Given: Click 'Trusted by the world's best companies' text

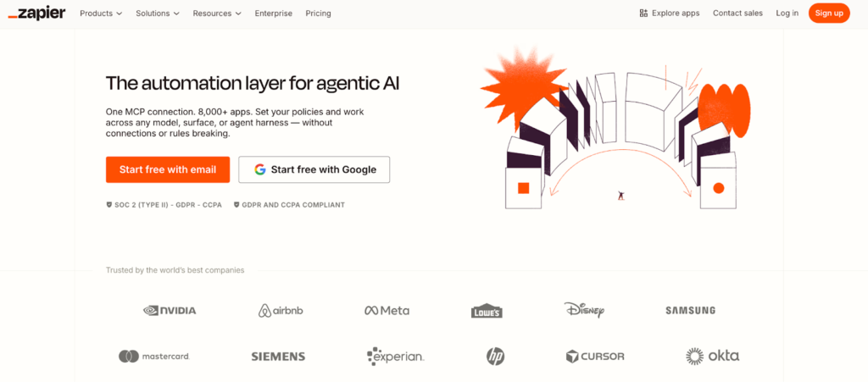Looking at the screenshot, I should coord(175,270).
